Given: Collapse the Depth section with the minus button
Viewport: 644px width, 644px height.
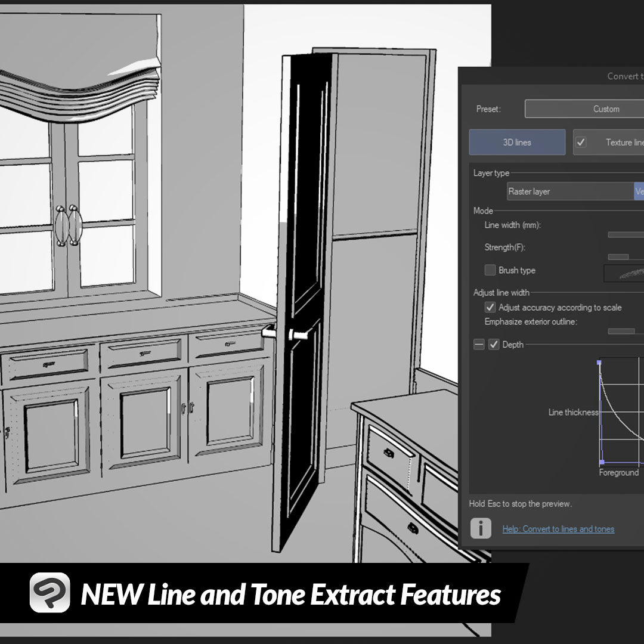Looking at the screenshot, I should pyautogui.click(x=479, y=345).
